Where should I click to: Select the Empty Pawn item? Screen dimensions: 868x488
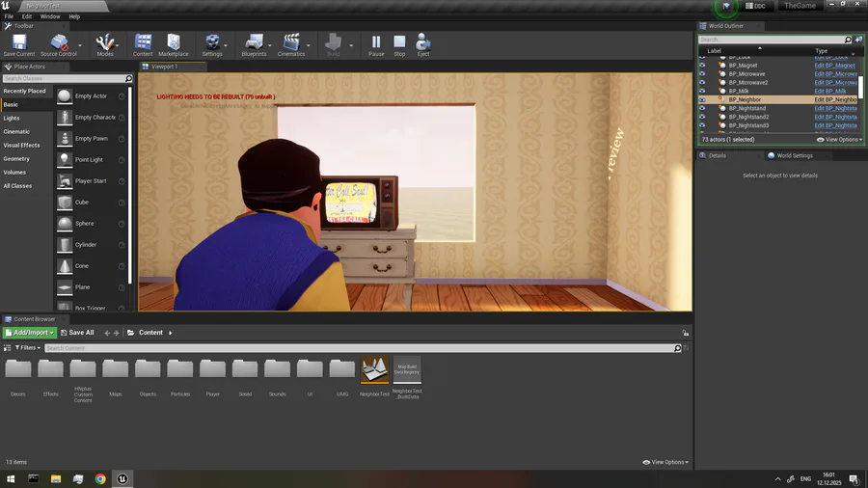(x=91, y=138)
